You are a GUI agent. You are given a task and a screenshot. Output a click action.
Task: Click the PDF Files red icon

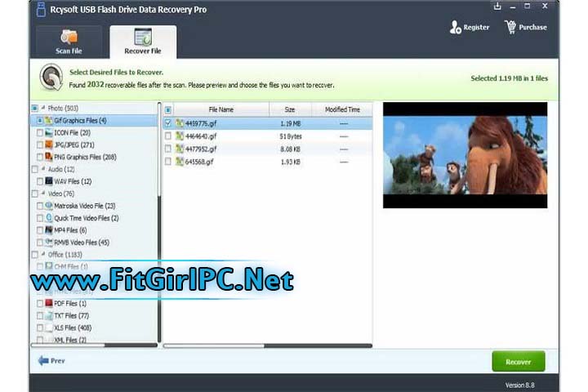(x=49, y=304)
